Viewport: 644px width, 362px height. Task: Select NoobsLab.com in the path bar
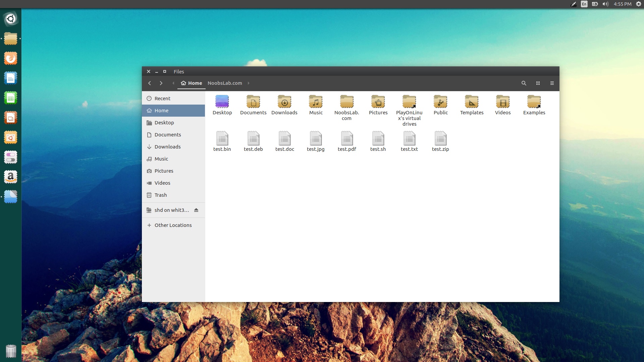[225, 83]
